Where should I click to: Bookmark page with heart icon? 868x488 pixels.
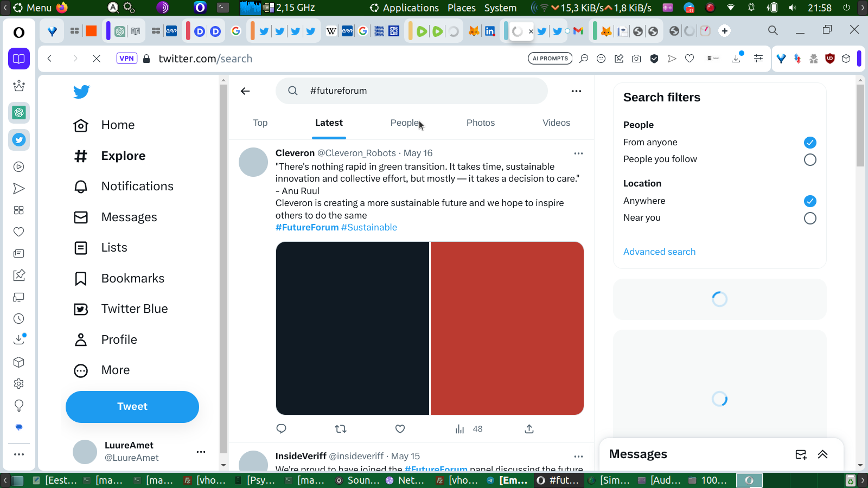pyautogui.click(x=690, y=59)
